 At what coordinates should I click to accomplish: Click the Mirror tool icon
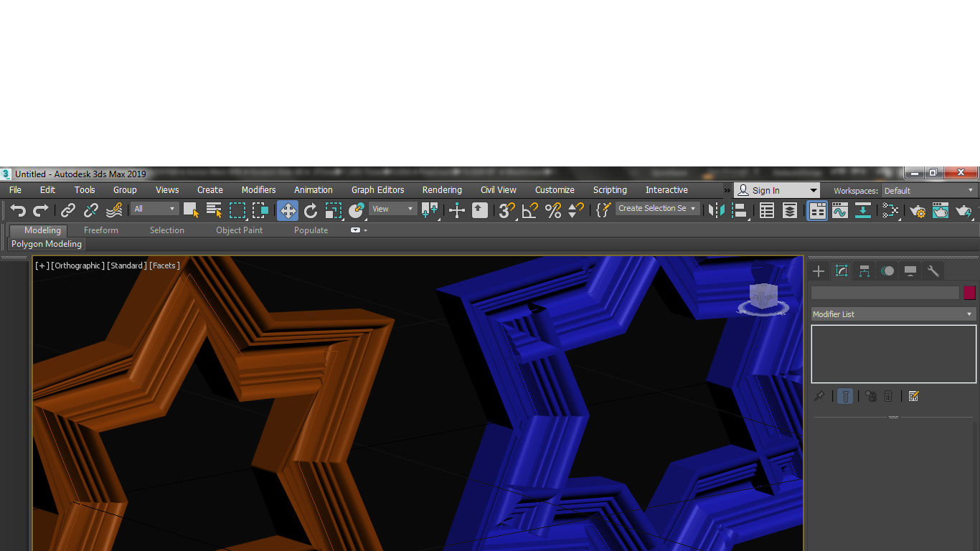716,210
